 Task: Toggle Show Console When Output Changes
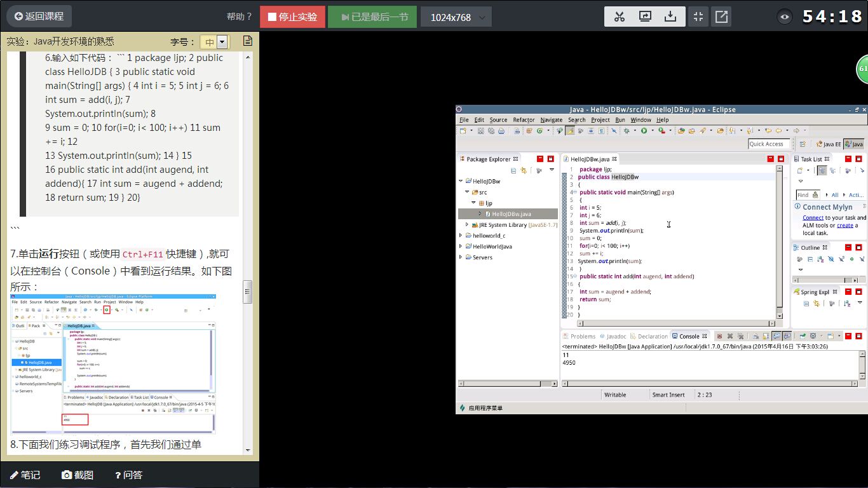(776, 336)
